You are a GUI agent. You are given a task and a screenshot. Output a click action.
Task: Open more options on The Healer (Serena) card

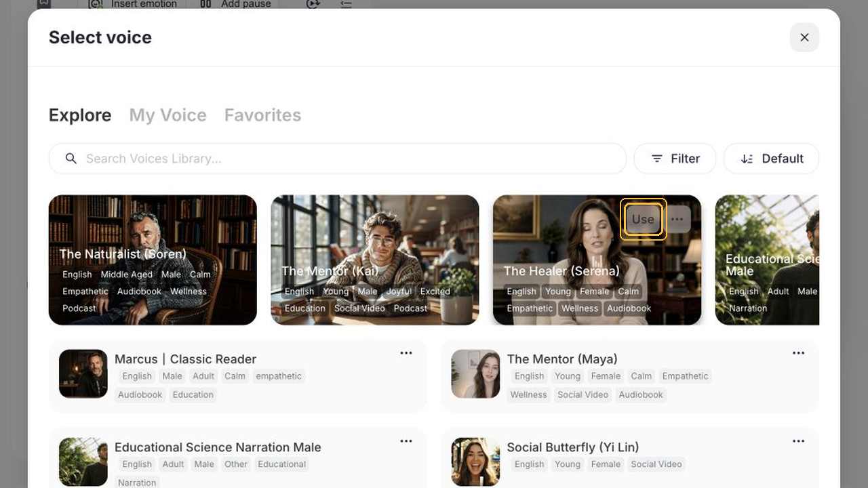coord(677,219)
